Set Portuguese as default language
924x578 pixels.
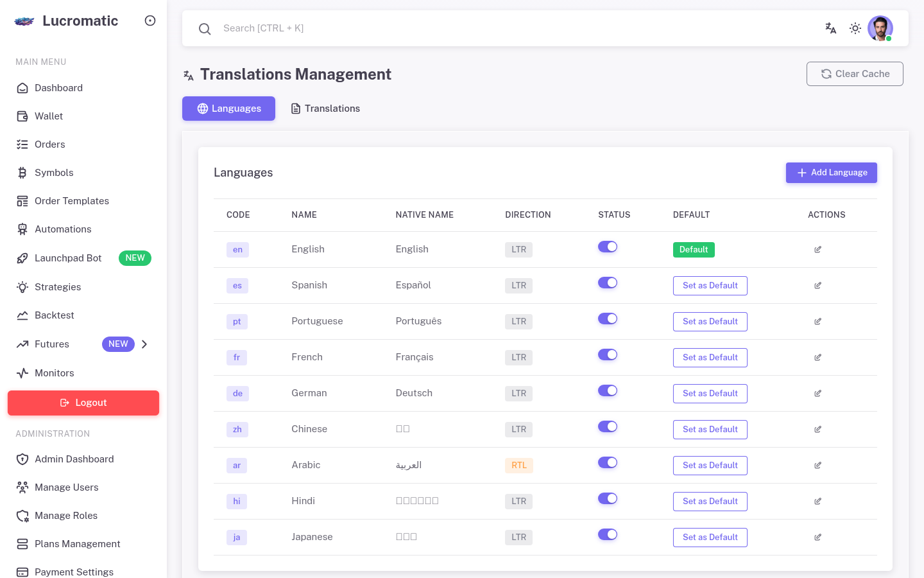pyautogui.click(x=710, y=322)
